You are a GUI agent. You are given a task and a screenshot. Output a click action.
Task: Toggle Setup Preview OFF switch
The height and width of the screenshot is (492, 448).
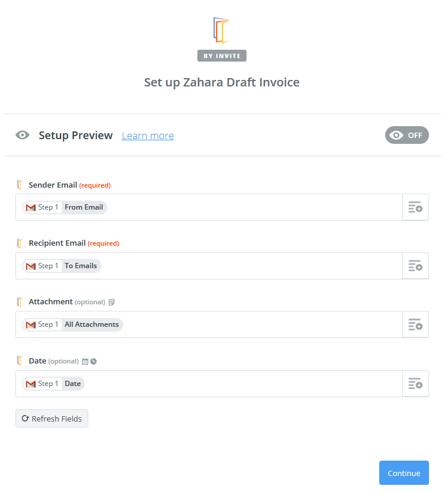(407, 135)
